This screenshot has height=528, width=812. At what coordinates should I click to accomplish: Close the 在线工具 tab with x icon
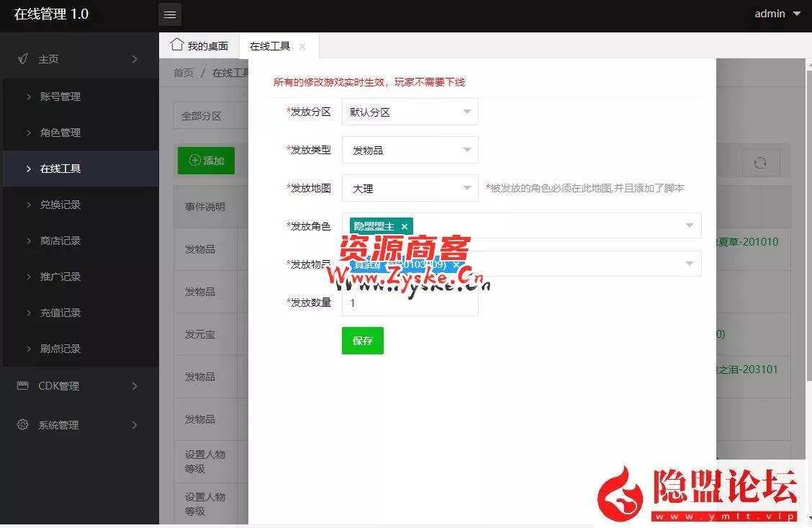pyautogui.click(x=302, y=46)
